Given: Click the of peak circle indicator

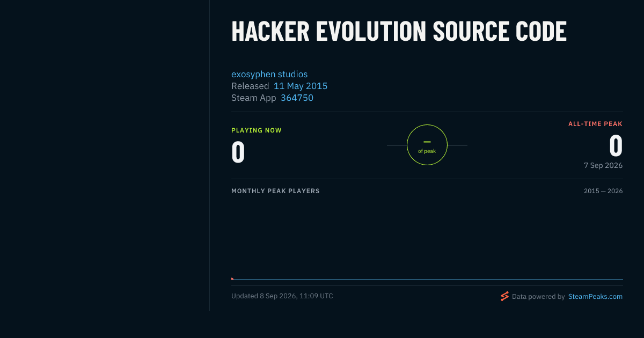Looking at the screenshot, I should [x=427, y=145].
